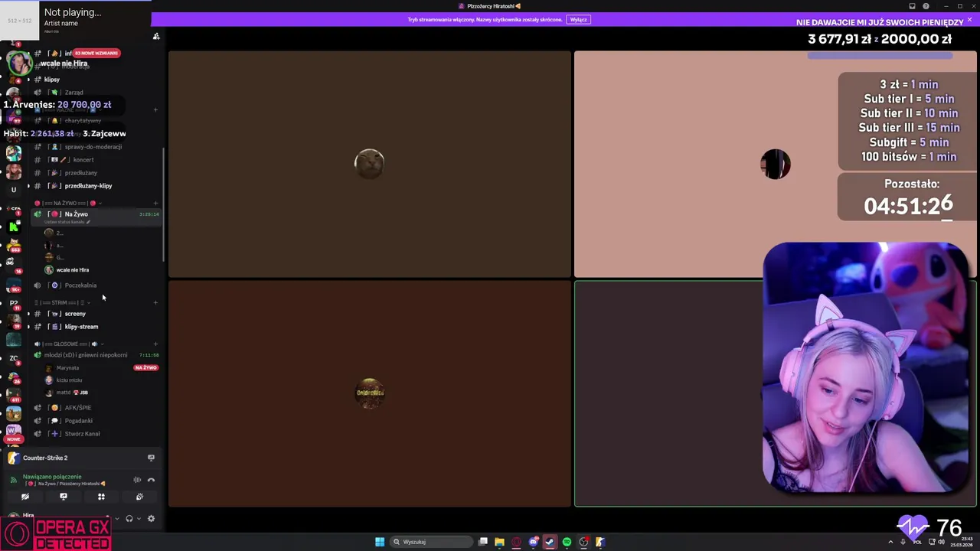The image size is (980, 551).
Task: Open Steam from the taskbar
Action: tap(550, 542)
